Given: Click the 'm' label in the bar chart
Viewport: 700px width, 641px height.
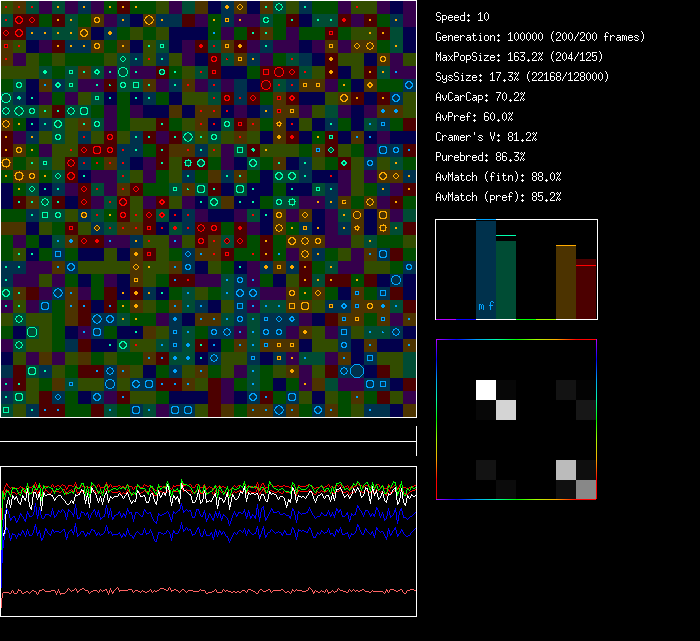Looking at the screenshot, I should pyautogui.click(x=481, y=306).
